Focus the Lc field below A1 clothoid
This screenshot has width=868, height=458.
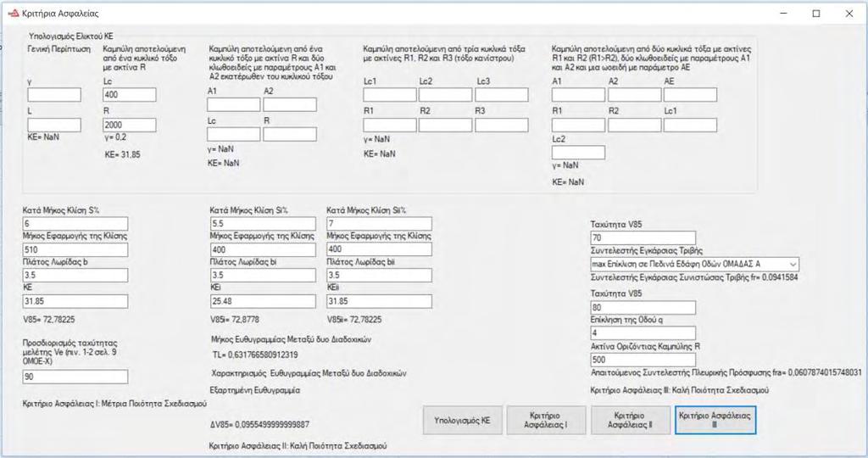pyautogui.click(x=234, y=134)
